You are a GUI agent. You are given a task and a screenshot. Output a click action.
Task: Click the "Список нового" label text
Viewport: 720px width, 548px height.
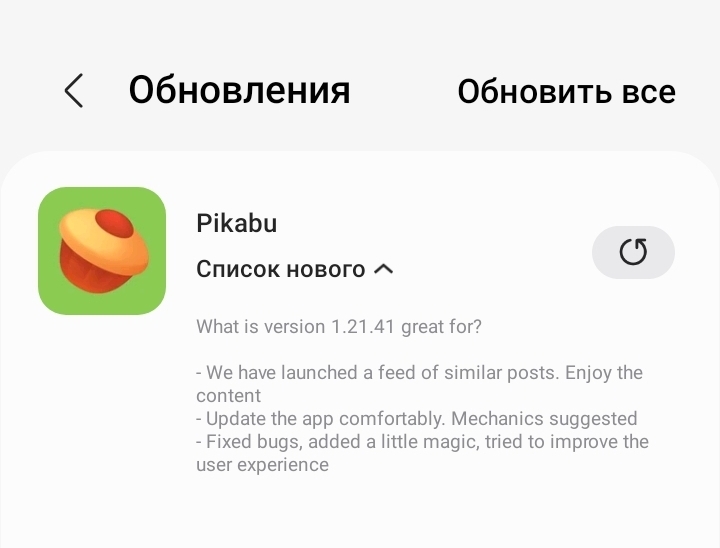click(x=281, y=269)
